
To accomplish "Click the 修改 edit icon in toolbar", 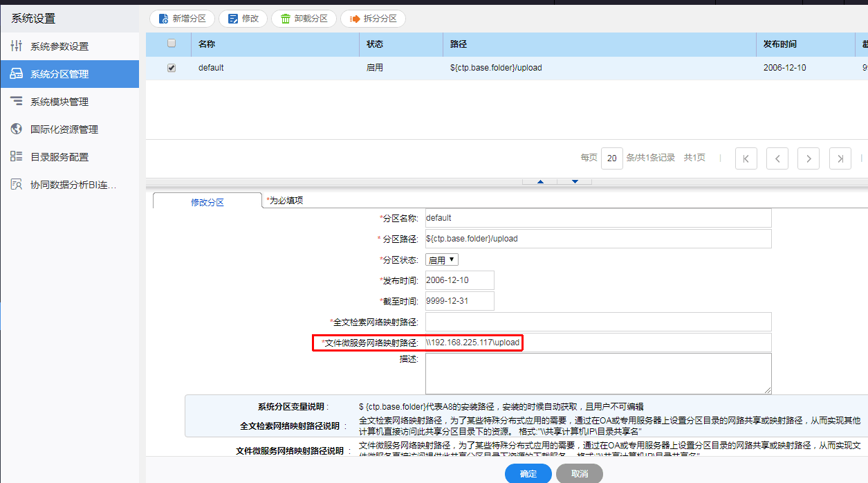I will (232, 19).
